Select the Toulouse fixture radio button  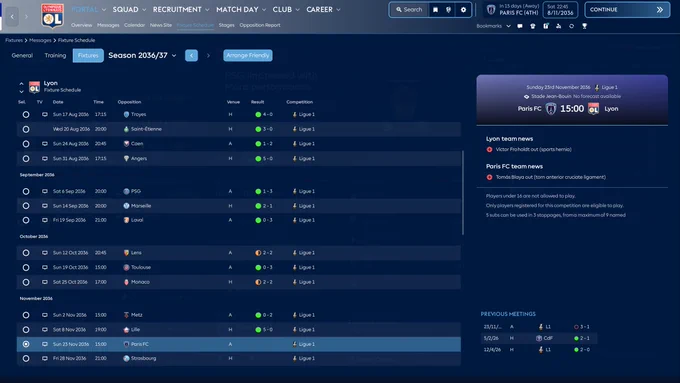pyautogui.click(x=26, y=268)
